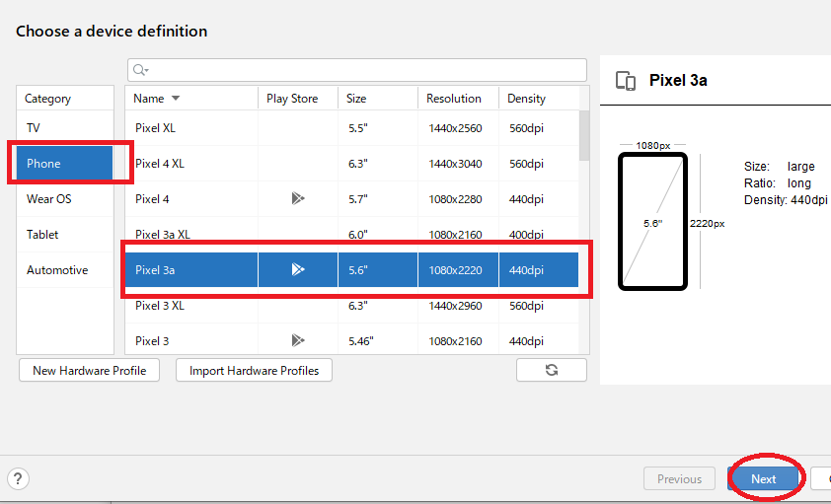
Task: Select the Pixel 4 device name
Action: 152,199
